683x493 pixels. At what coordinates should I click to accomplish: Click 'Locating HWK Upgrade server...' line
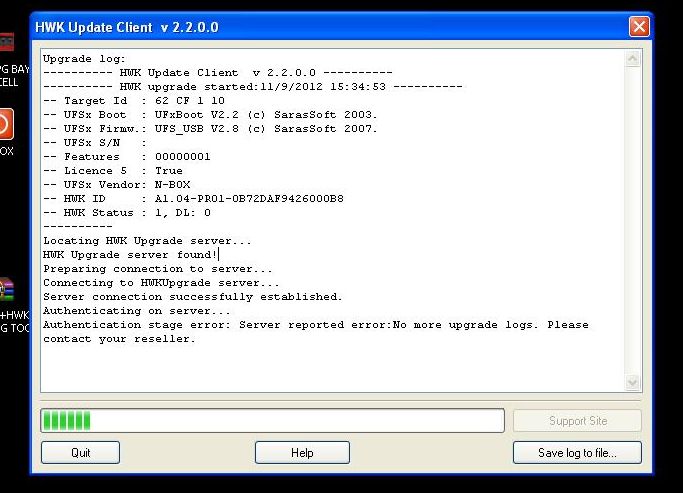(147, 240)
